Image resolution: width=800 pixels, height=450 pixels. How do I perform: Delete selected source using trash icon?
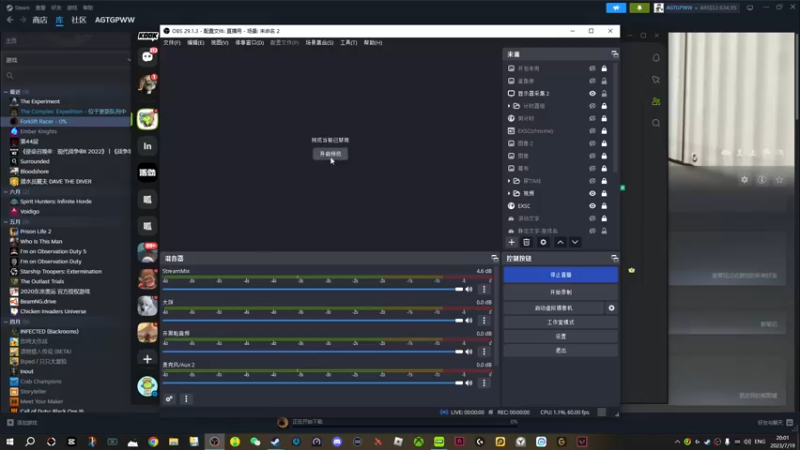coord(527,242)
